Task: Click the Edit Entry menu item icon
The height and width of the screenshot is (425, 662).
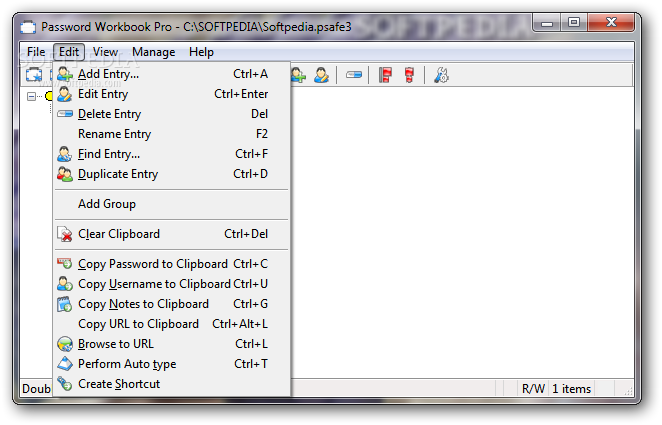Action: point(65,94)
